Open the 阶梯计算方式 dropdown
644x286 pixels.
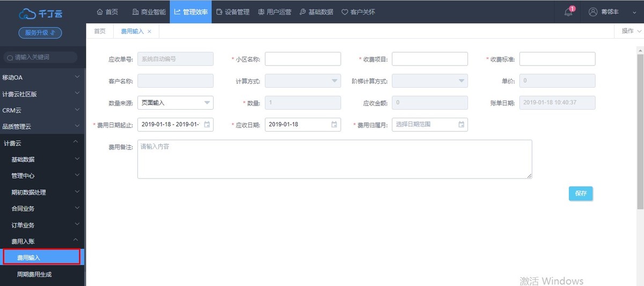click(x=430, y=81)
